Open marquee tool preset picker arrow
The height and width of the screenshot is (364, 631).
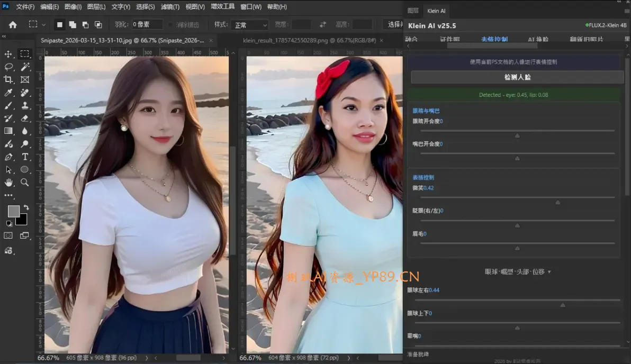(43, 25)
